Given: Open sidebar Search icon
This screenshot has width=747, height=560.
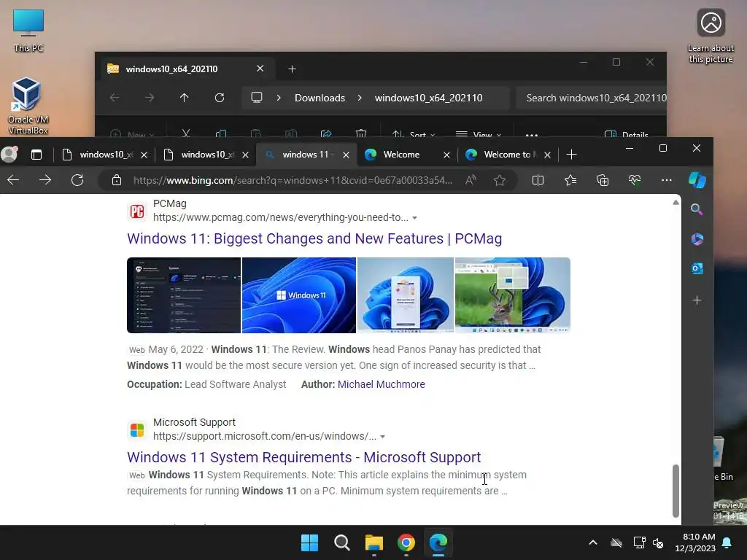Looking at the screenshot, I should coord(697,209).
